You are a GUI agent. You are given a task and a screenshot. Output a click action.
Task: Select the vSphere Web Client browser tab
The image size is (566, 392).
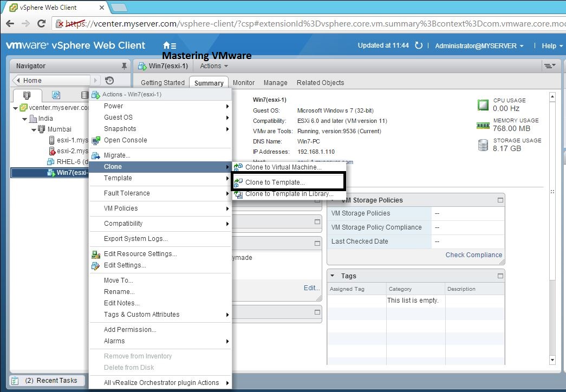56,7
